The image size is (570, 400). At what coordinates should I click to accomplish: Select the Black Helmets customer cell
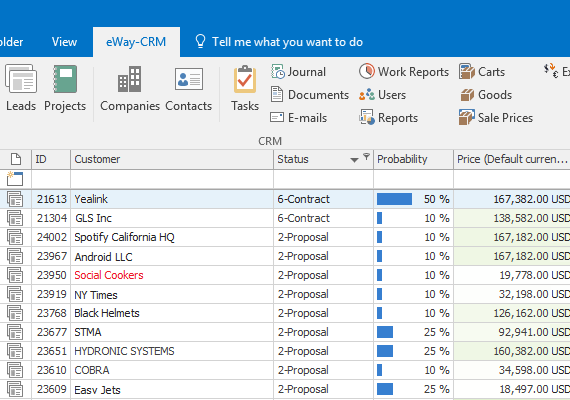pyautogui.click(x=172, y=313)
